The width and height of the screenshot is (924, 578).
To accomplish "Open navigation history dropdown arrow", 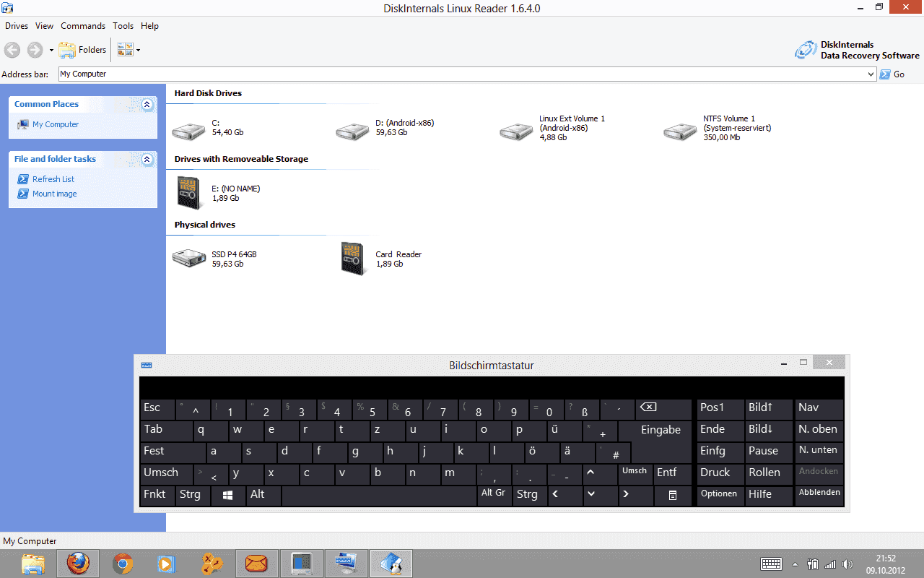I will tap(51, 51).
